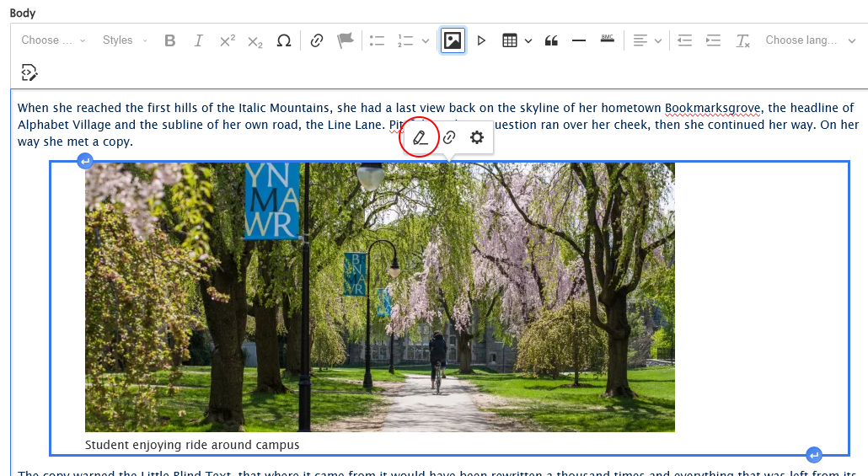Click the insert image button

453,40
